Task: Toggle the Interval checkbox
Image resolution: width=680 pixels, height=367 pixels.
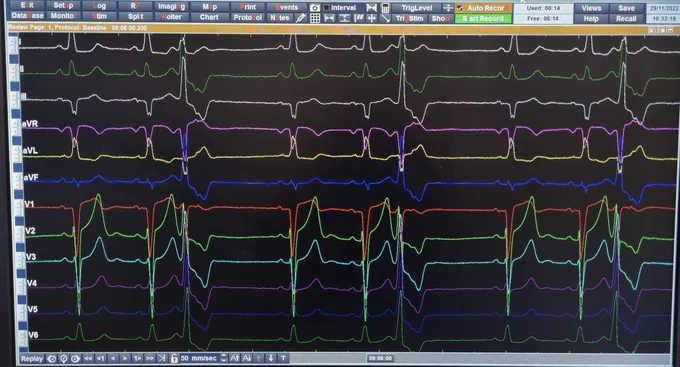Action: 327,8
